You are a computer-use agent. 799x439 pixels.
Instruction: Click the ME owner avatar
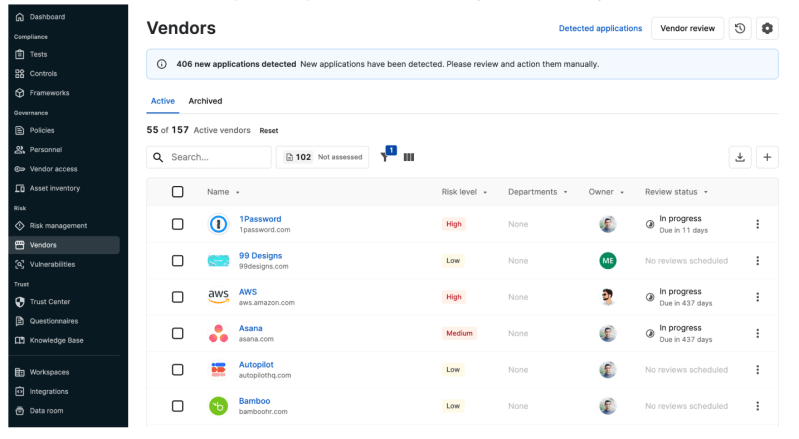(x=607, y=261)
